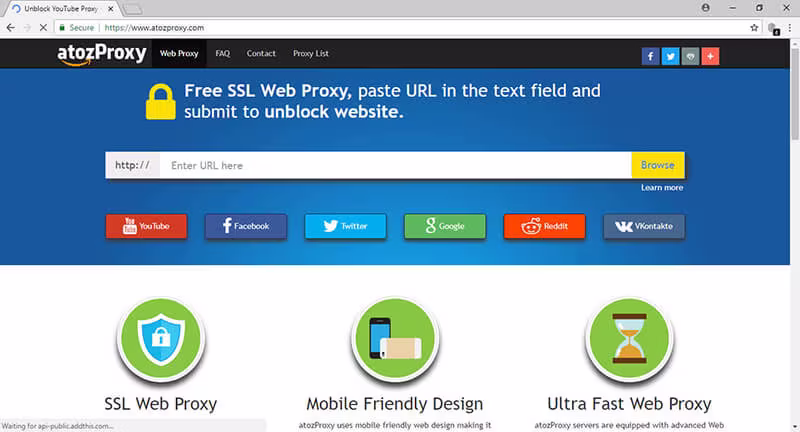Open a new browser tab
This screenshot has height=432, width=800.
[x=133, y=9]
